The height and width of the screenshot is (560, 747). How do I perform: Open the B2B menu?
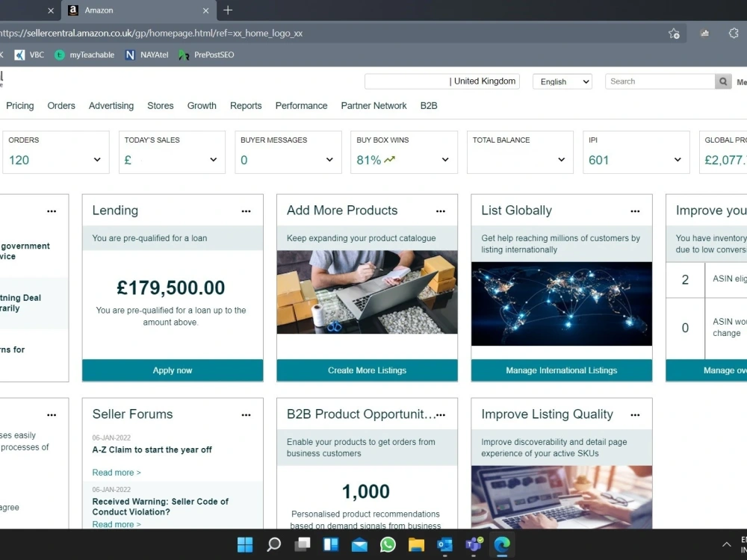coord(429,106)
